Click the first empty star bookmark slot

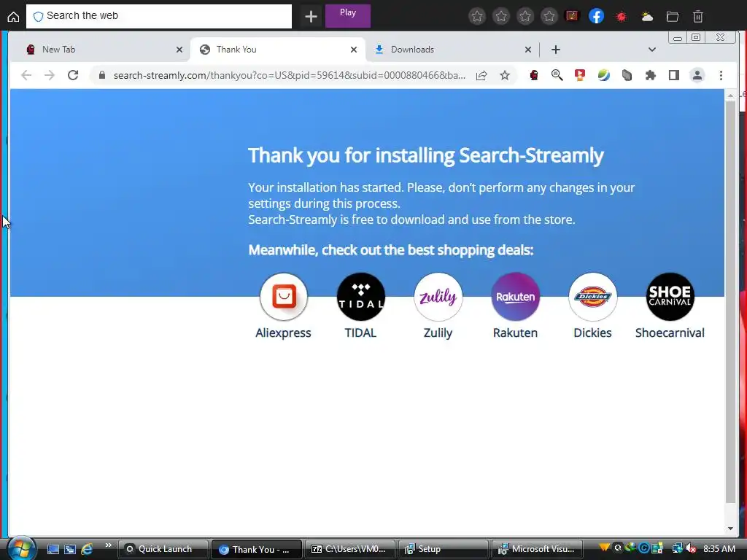tap(477, 17)
